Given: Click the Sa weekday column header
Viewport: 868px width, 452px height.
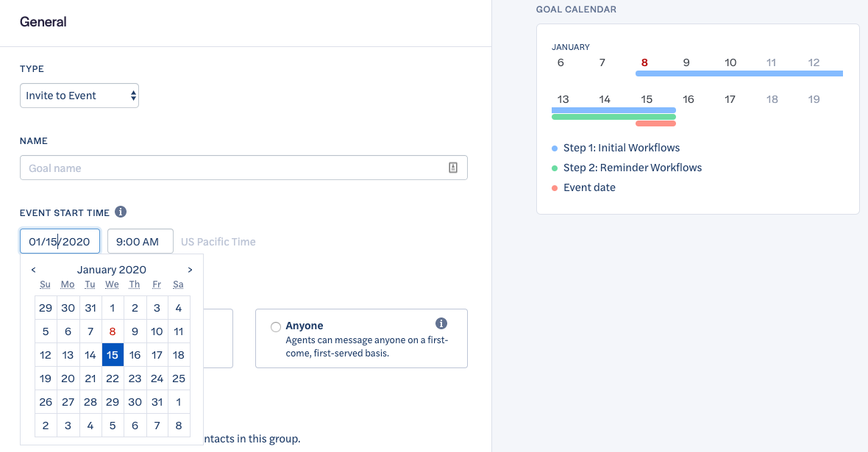Looking at the screenshot, I should pos(178,284).
